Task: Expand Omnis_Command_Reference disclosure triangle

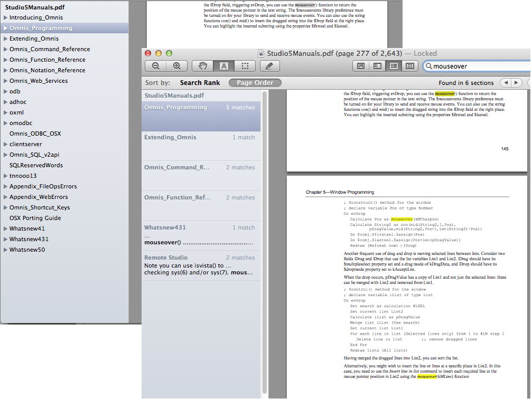Action: [5, 49]
